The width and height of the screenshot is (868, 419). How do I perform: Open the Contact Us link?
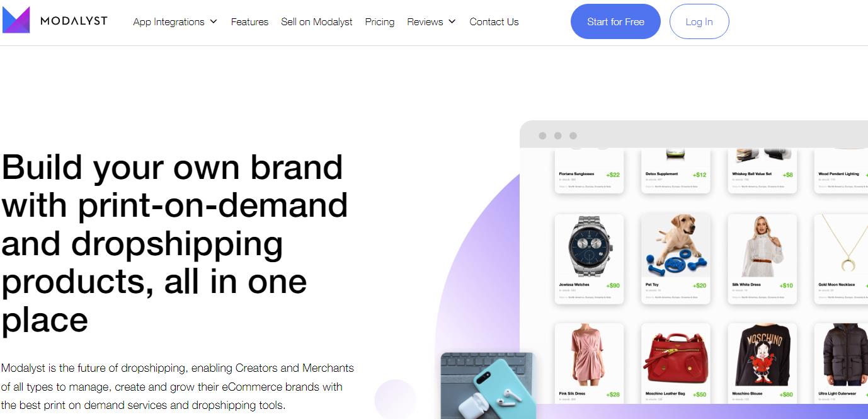click(x=494, y=21)
